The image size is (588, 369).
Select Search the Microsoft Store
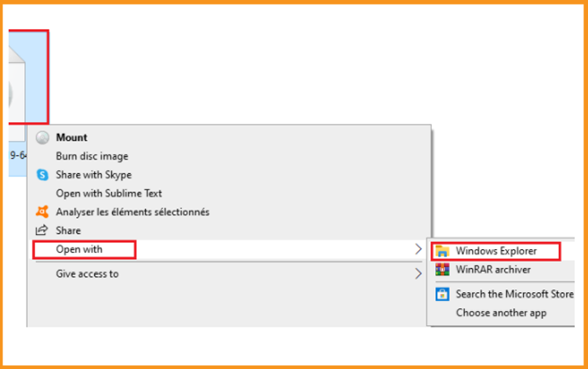(x=514, y=294)
